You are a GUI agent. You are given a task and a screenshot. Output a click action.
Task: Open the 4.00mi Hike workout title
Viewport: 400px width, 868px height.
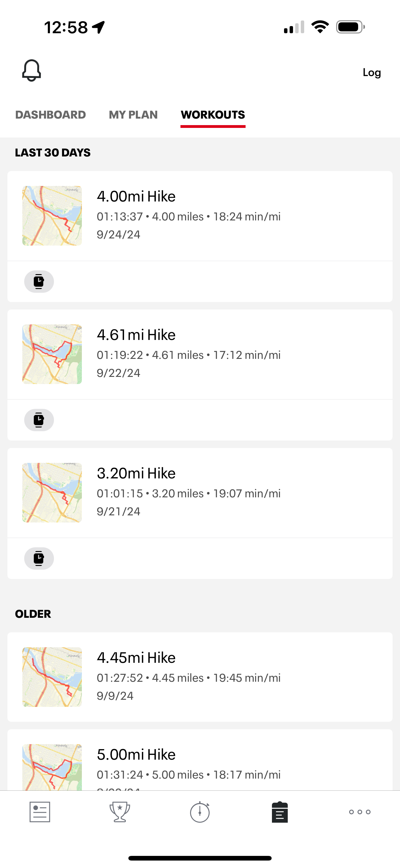point(136,197)
